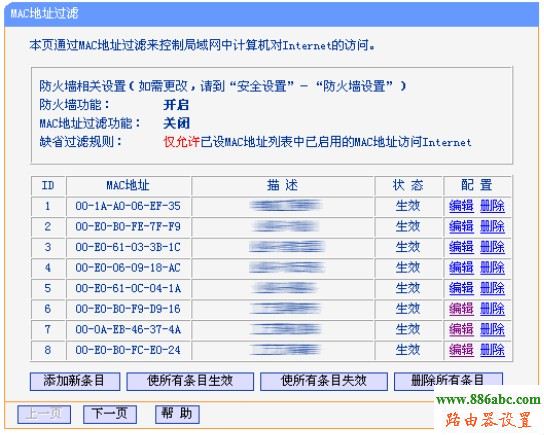Edit row 6 entry 00-E0-B0-F9-D9-16
Screen dimensions: 544x435
coord(461,308)
